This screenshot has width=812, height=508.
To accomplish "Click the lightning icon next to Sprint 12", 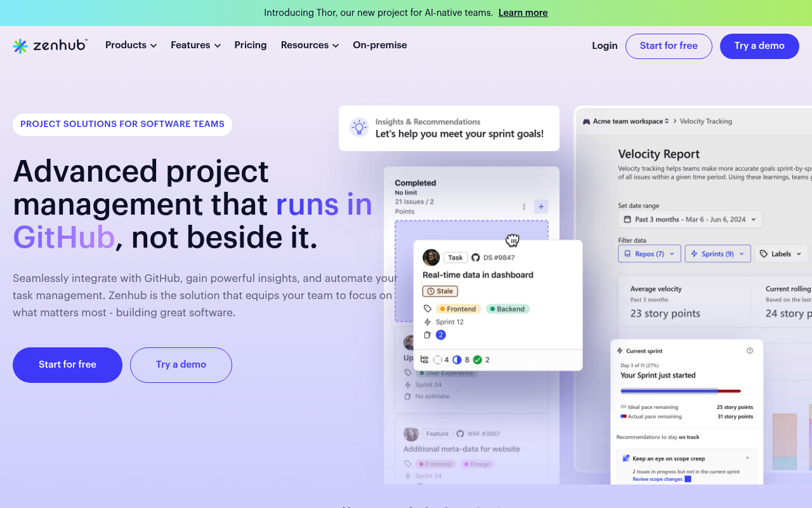I will coord(428,322).
